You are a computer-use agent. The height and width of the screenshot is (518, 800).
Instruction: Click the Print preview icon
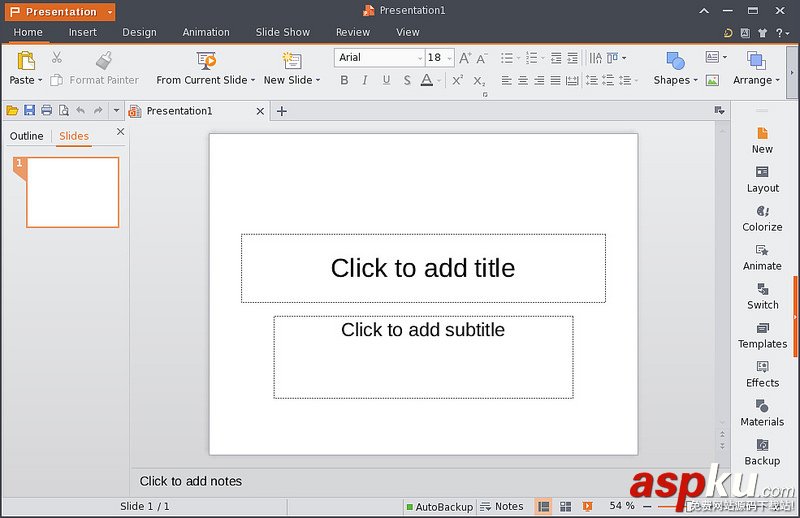pyautogui.click(x=64, y=110)
